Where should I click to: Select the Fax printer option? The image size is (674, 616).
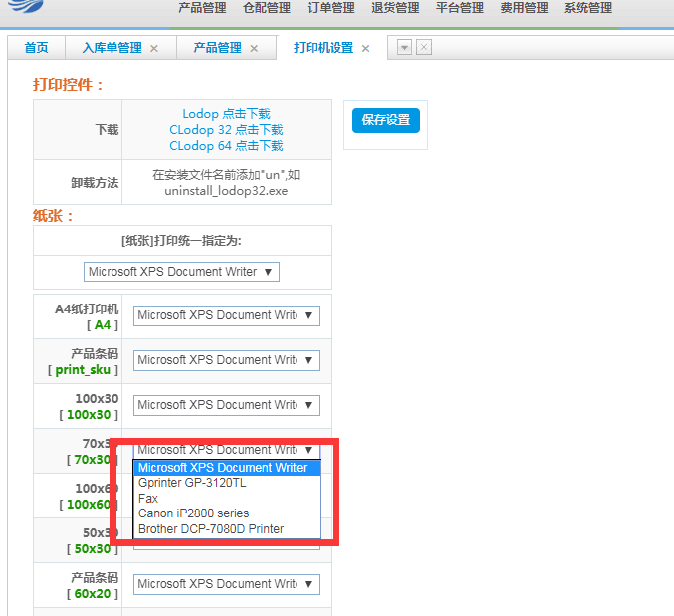coord(148,499)
